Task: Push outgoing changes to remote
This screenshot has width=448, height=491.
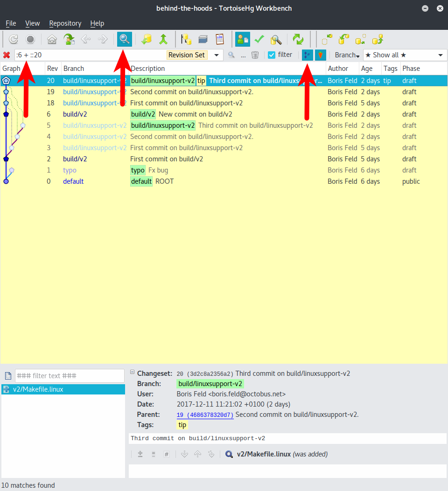Action: pos(378,40)
